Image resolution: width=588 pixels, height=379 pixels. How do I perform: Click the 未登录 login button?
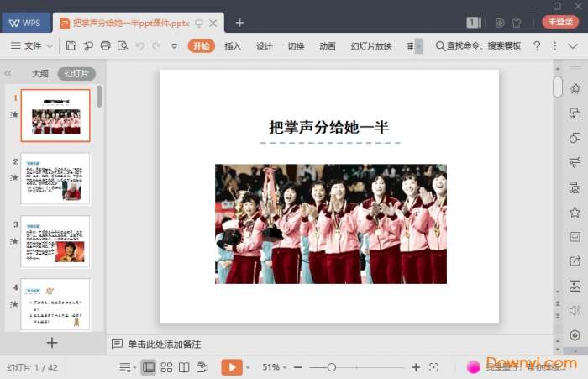(x=559, y=22)
